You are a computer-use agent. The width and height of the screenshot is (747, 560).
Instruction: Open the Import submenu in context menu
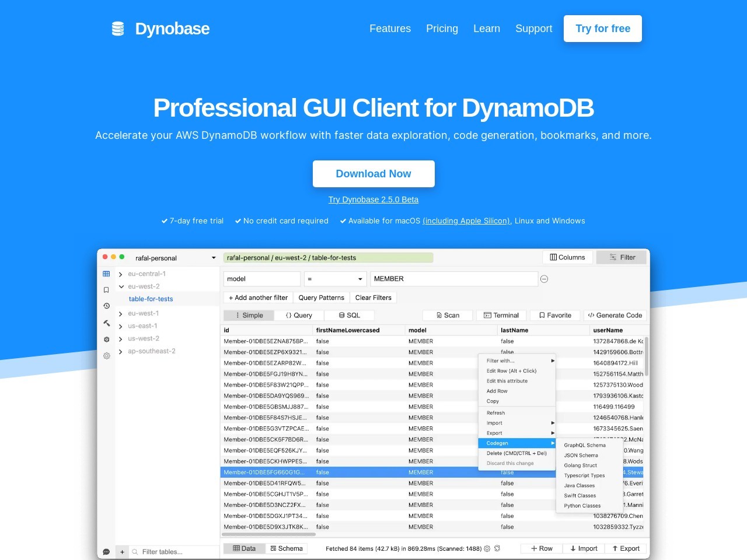tap(517, 423)
